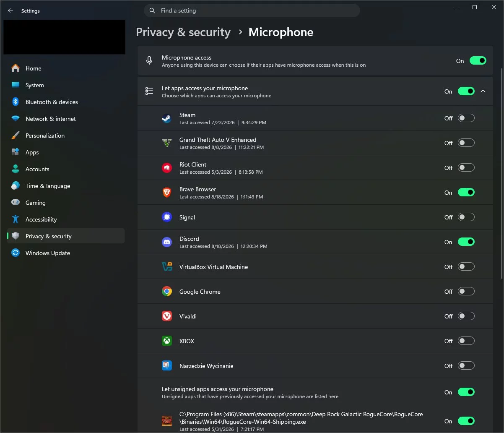This screenshot has width=504, height=433.
Task: Click the back arrow in Settings
Action: click(10, 11)
